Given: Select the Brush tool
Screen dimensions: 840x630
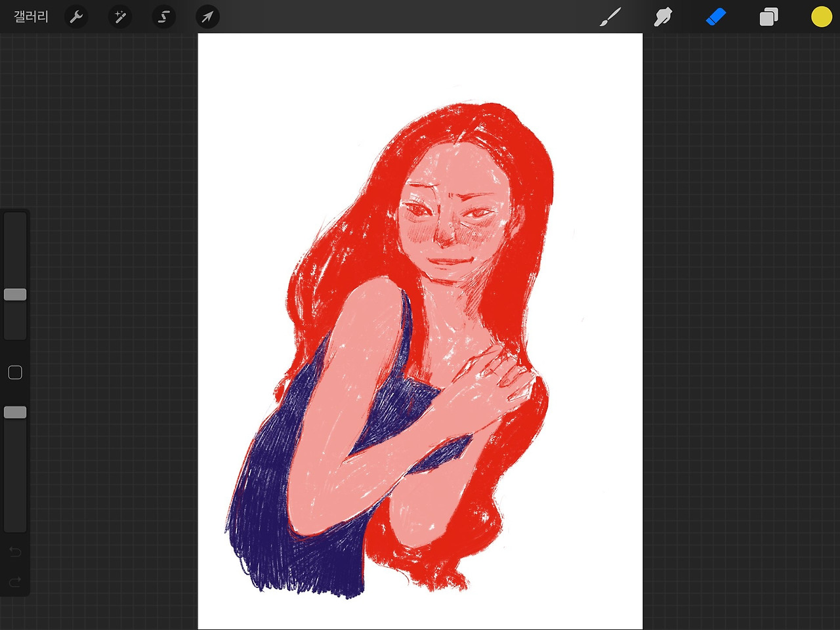Looking at the screenshot, I should click(610, 17).
